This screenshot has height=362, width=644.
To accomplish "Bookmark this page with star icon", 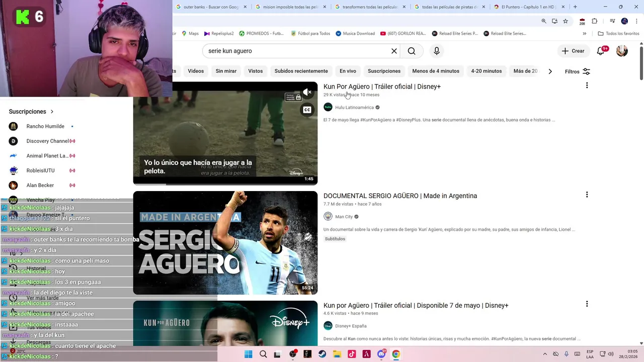I will pos(566,21).
